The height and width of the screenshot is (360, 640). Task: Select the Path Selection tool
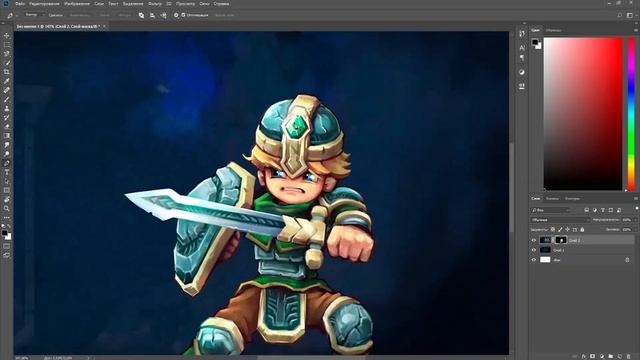point(7,181)
